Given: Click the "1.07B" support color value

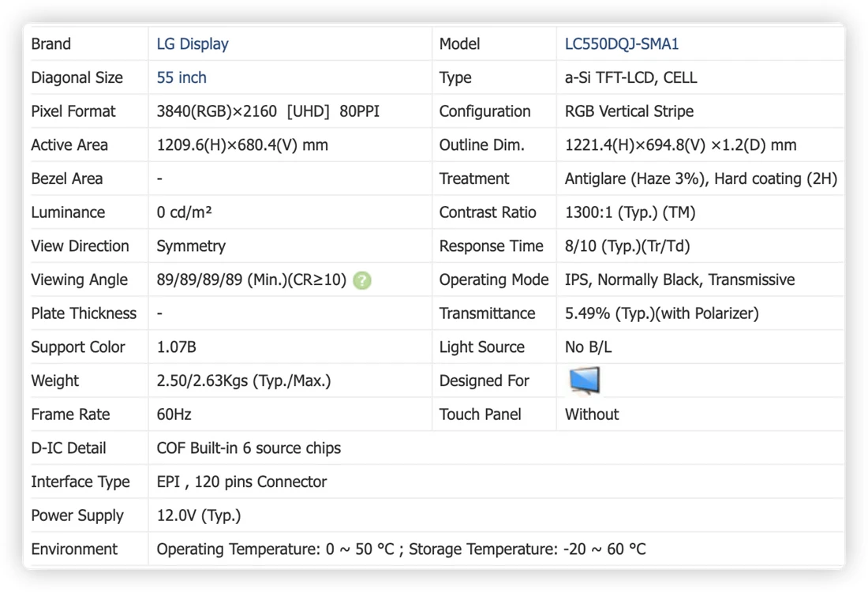Looking at the screenshot, I should pyautogui.click(x=176, y=347).
